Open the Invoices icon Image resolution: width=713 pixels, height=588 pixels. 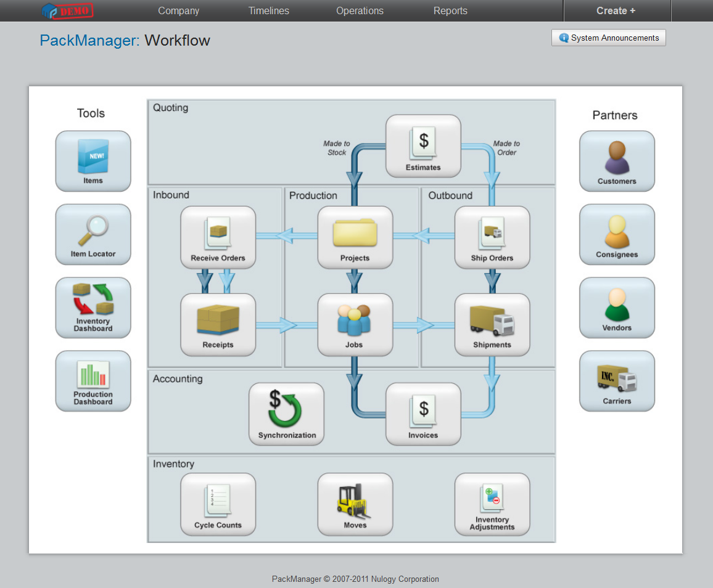point(423,414)
